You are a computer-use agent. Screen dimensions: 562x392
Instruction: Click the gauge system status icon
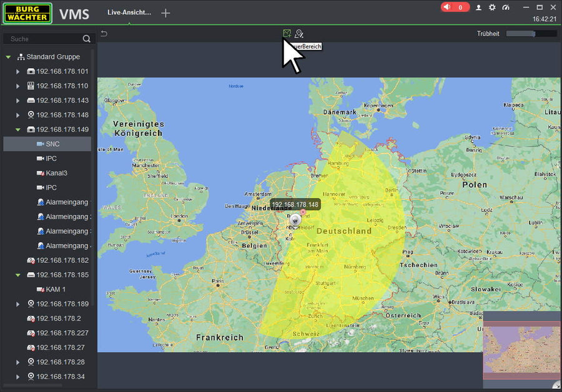point(506,7)
